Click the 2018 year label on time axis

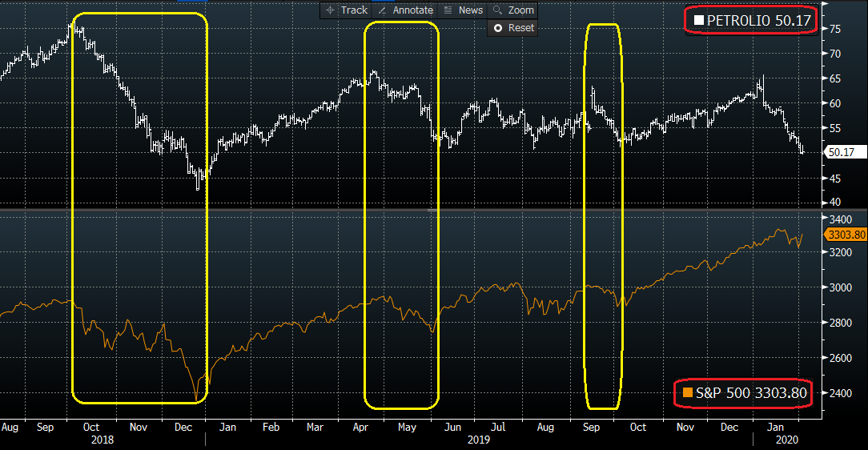pyautogui.click(x=102, y=440)
